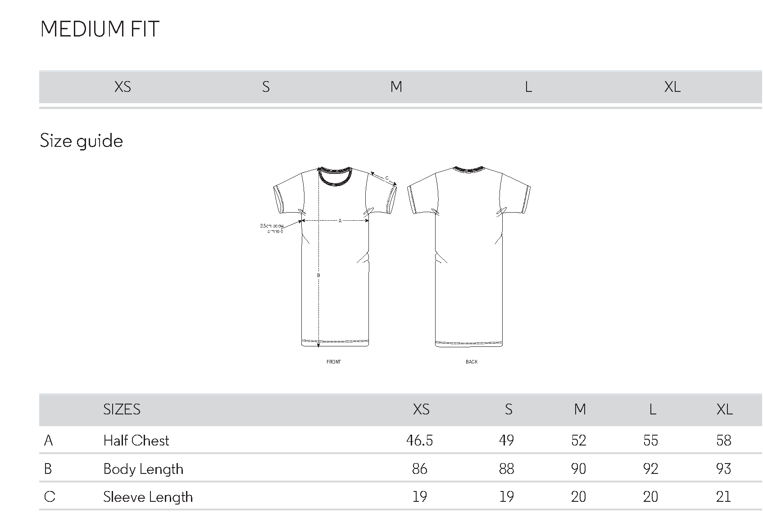Viewport: 763px width, 532px height.
Task: Click the Body Length row label
Action: click(x=143, y=469)
